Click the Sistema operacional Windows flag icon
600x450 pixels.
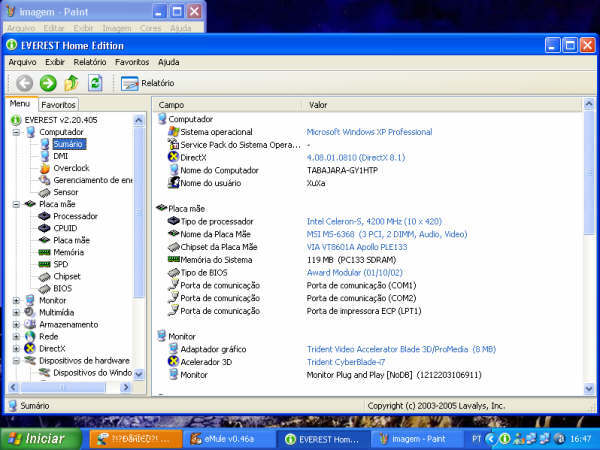pos(173,132)
